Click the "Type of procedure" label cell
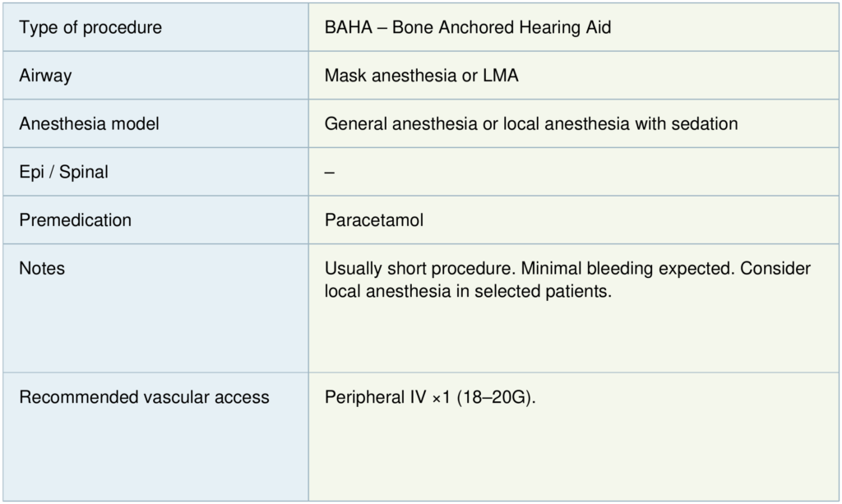 coord(90,28)
